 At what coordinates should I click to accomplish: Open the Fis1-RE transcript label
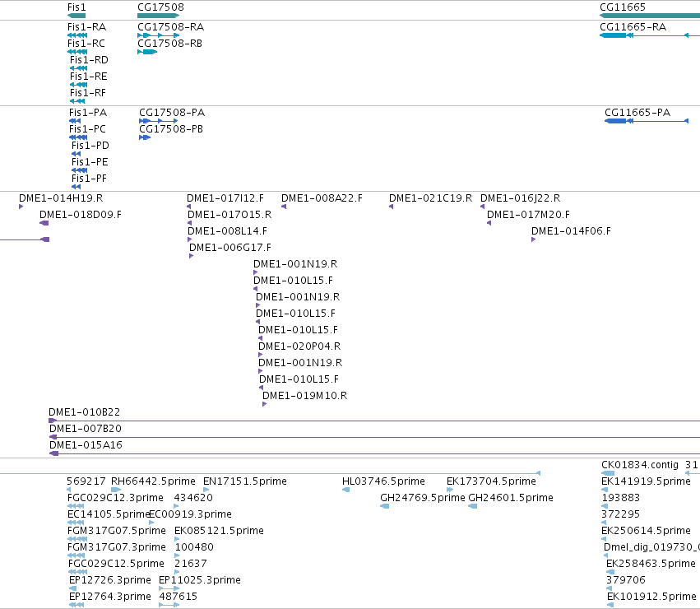pos(88,77)
